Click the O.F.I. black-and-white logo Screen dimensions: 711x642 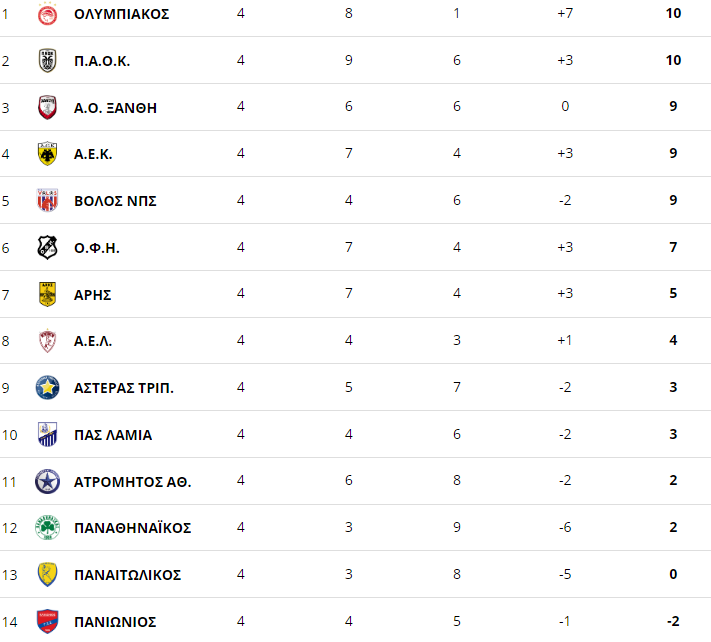click(47, 248)
